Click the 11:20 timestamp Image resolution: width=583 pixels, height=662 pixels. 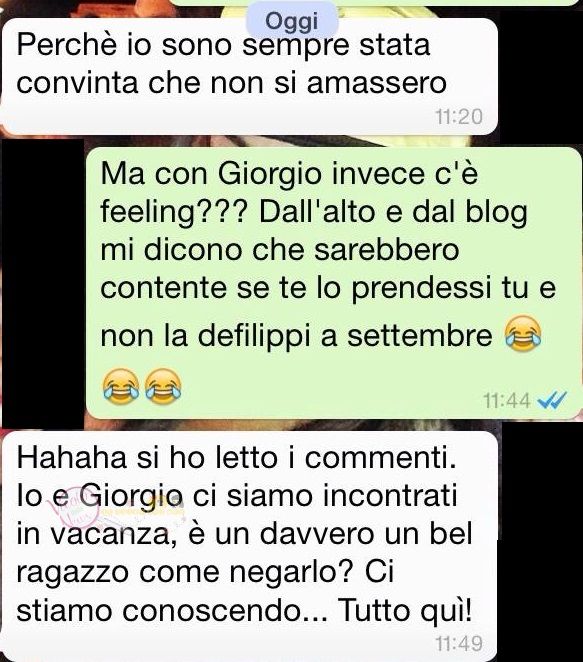(458, 117)
